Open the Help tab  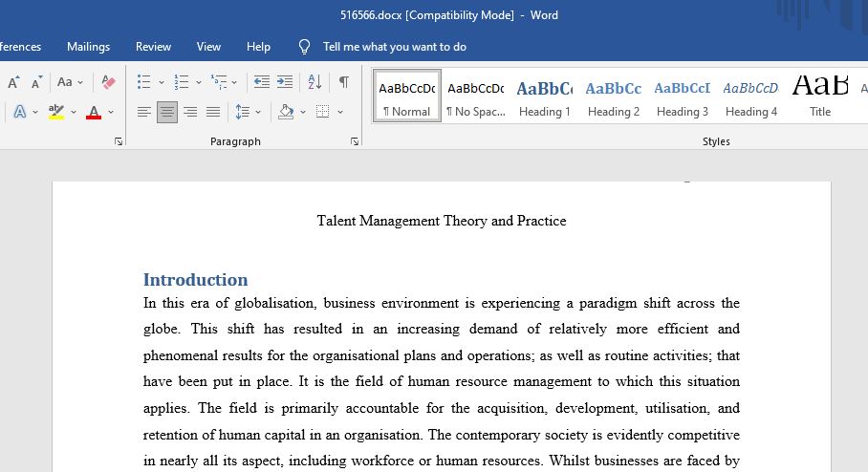pyautogui.click(x=258, y=47)
